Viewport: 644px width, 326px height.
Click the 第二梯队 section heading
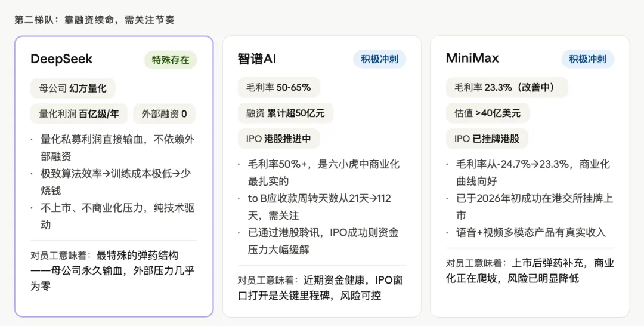coord(94,20)
